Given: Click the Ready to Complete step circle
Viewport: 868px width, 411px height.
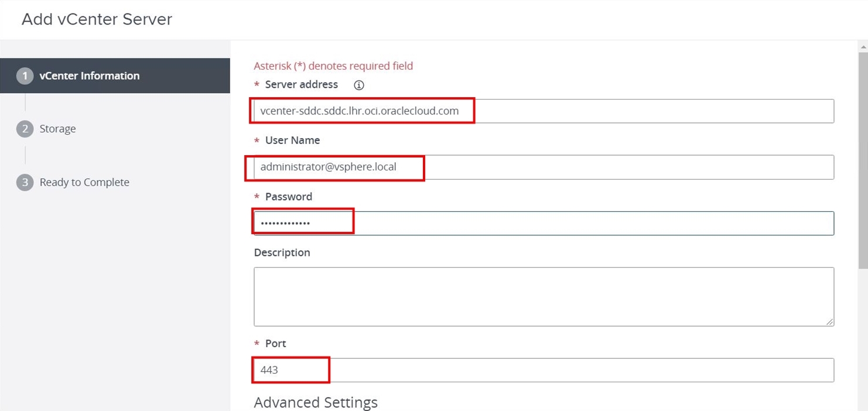Looking at the screenshot, I should coord(24,182).
